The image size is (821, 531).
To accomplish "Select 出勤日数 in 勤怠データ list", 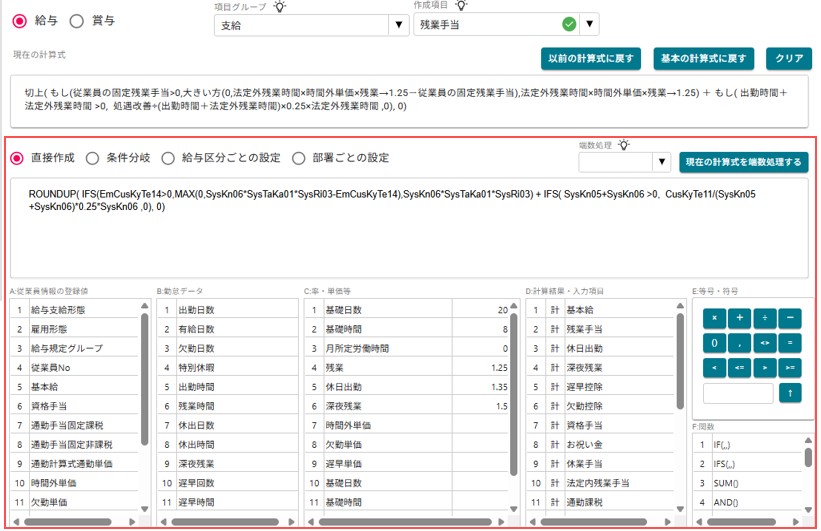I will pyautogui.click(x=227, y=310).
